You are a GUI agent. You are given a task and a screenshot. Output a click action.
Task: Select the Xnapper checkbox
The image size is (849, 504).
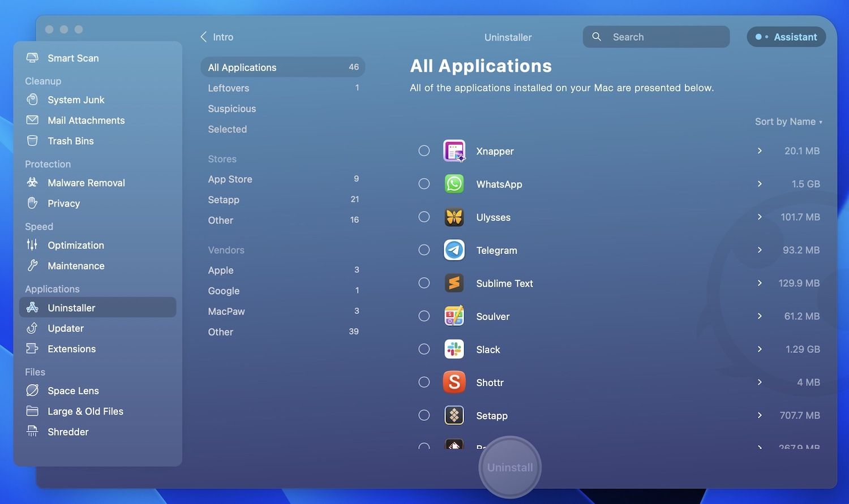[x=424, y=150]
